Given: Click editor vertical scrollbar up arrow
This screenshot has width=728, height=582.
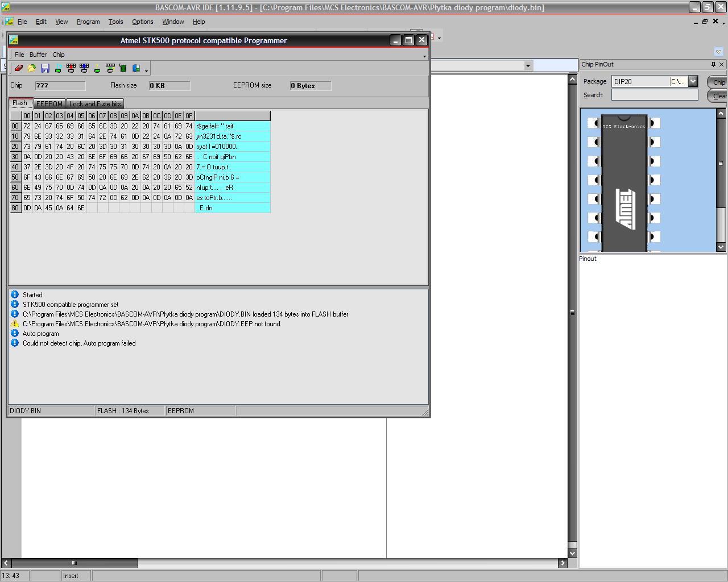Looking at the screenshot, I should 573,80.
